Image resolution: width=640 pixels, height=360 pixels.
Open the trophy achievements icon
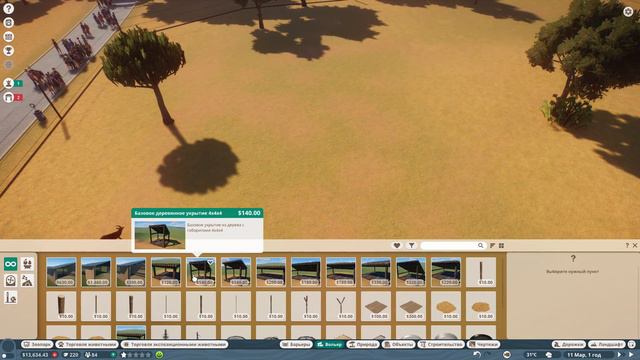[9, 51]
